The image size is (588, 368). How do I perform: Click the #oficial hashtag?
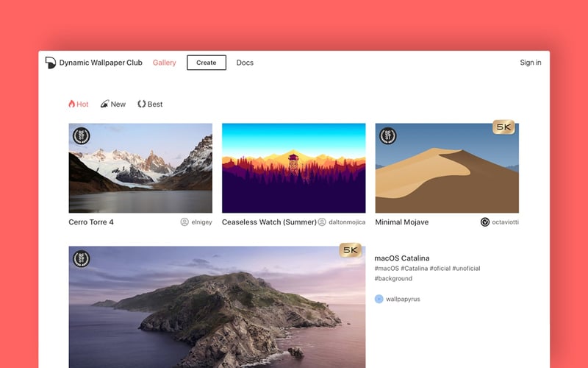pos(440,269)
